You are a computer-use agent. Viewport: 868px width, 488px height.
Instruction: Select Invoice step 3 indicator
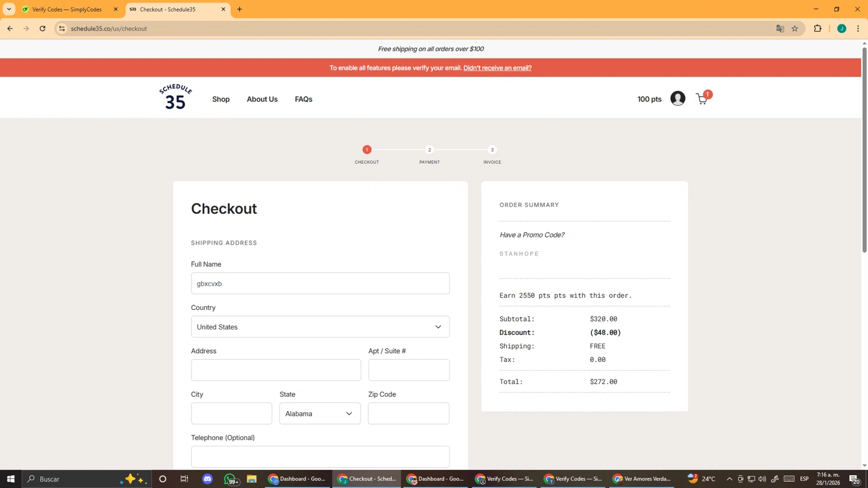pos(492,150)
